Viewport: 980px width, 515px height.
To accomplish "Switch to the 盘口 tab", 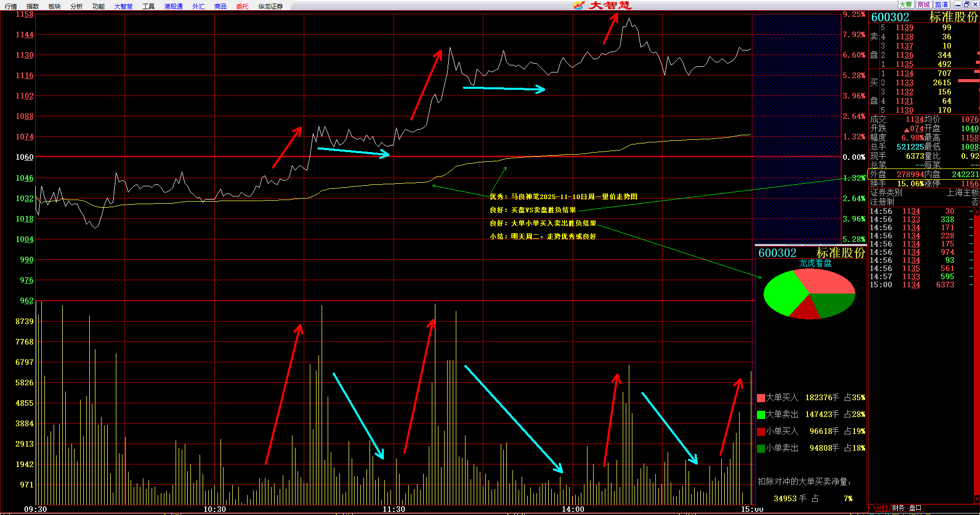I will [915, 508].
